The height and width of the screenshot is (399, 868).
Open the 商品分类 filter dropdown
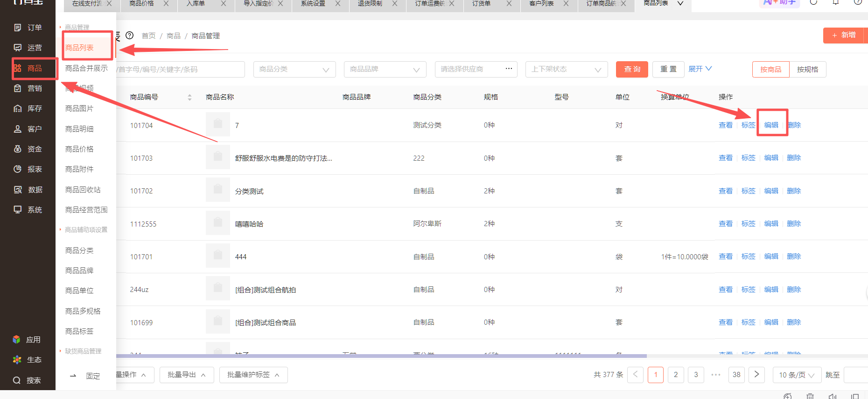[x=294, y=69]
